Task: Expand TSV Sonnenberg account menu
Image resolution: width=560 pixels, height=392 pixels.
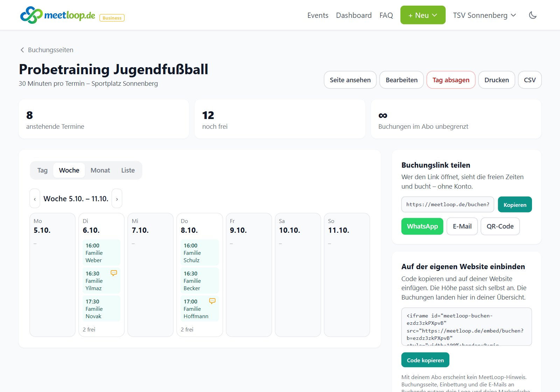Action: [484, 15]
